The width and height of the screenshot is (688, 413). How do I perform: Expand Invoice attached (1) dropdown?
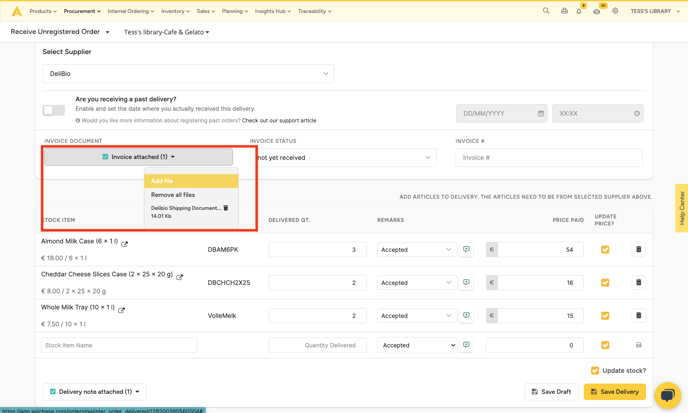[138, 157]
